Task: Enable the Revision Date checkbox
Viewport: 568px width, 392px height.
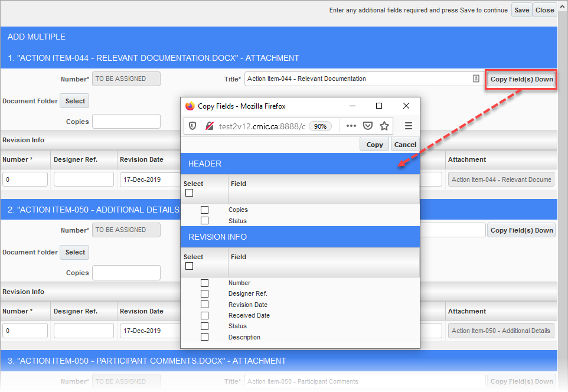Action: [204, 305]
